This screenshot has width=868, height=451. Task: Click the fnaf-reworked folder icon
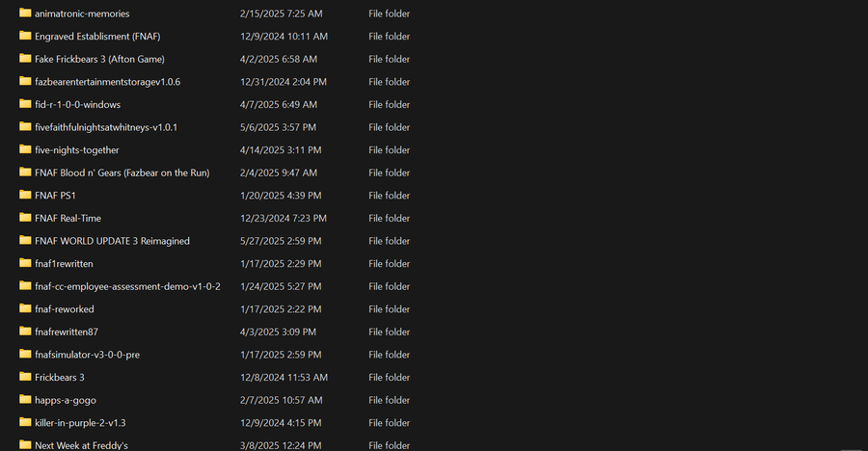click(x=25, y=308)
